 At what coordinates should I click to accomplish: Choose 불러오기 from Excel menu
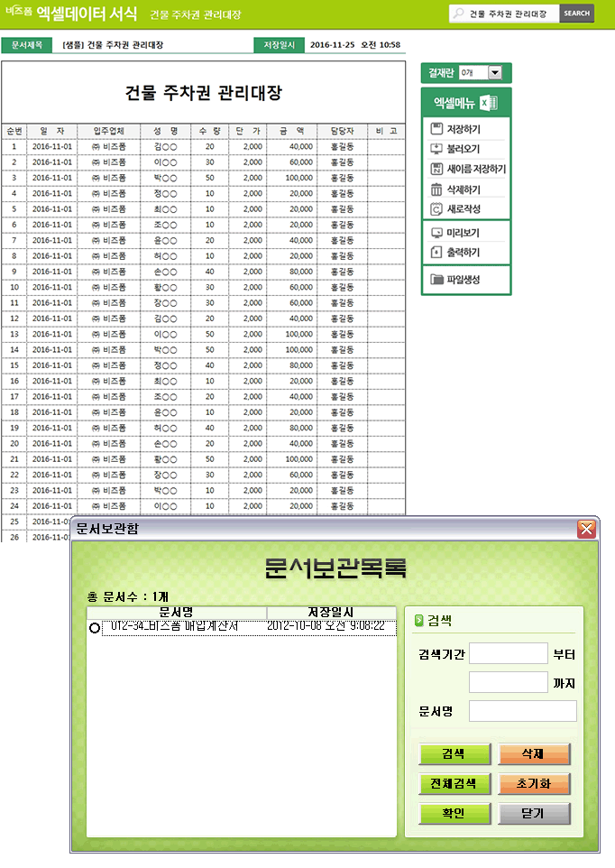pos(465,148)
